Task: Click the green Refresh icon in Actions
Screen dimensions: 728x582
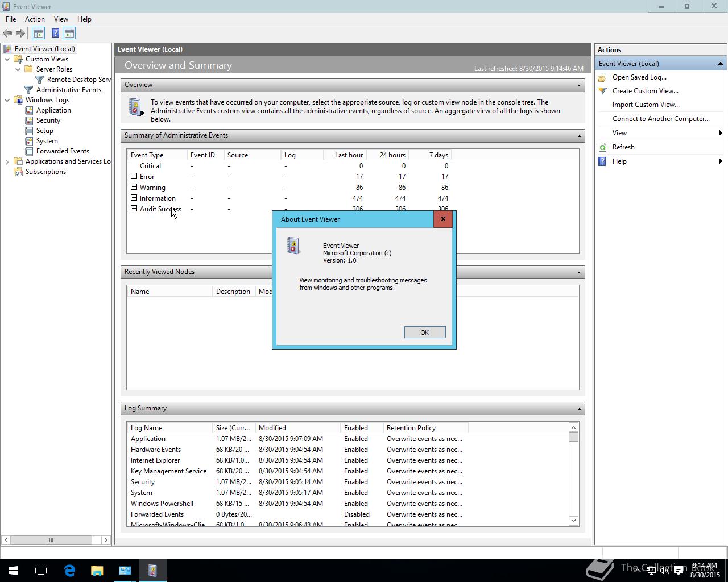Action: pyautogui.click(x=602, y=147)
